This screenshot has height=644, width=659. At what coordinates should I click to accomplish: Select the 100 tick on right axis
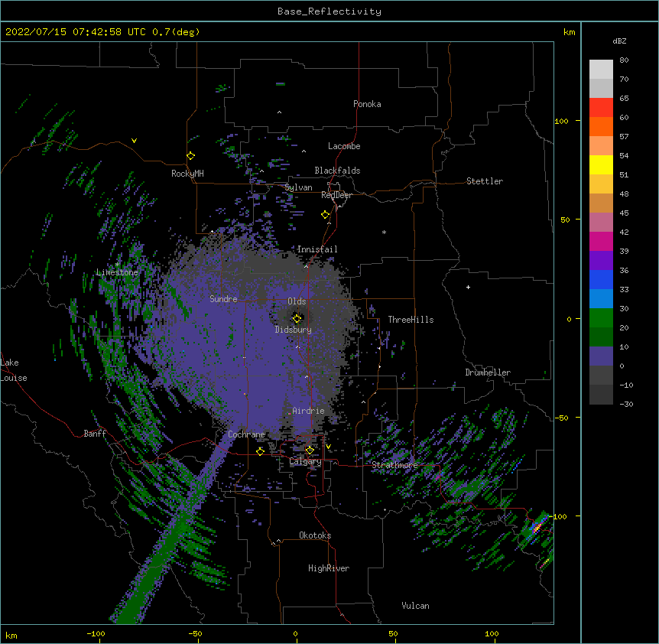pos(561,121)
